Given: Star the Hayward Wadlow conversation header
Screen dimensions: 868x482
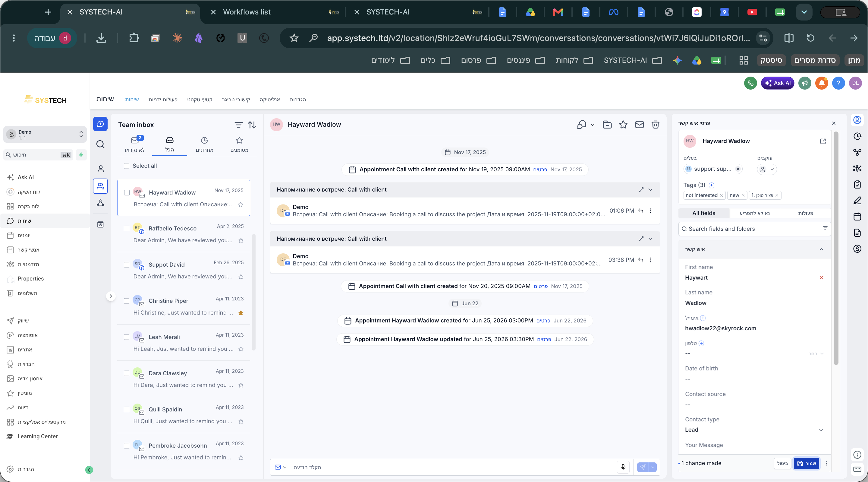Looking at the screenshot, I should coord(623,125).
